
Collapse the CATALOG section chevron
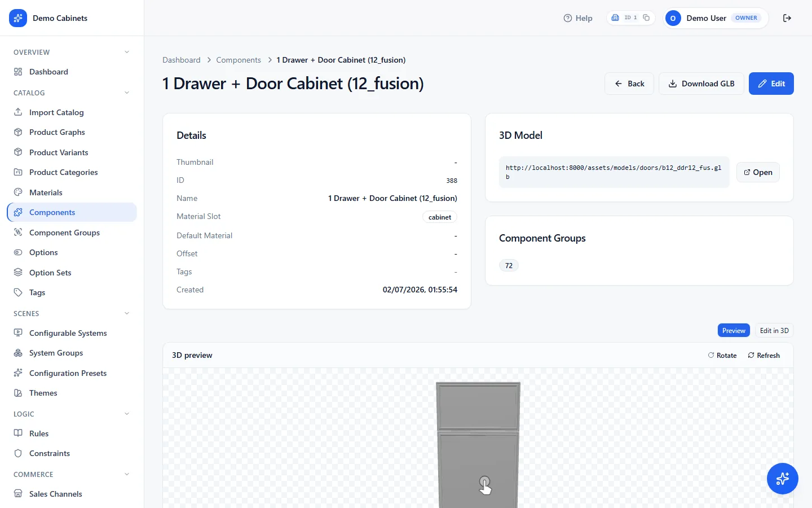(127, 93)
